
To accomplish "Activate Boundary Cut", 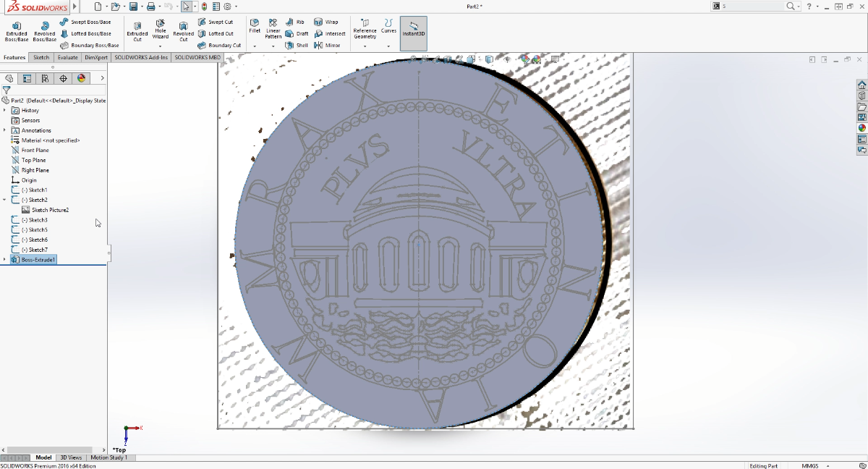I will (219, 45).
